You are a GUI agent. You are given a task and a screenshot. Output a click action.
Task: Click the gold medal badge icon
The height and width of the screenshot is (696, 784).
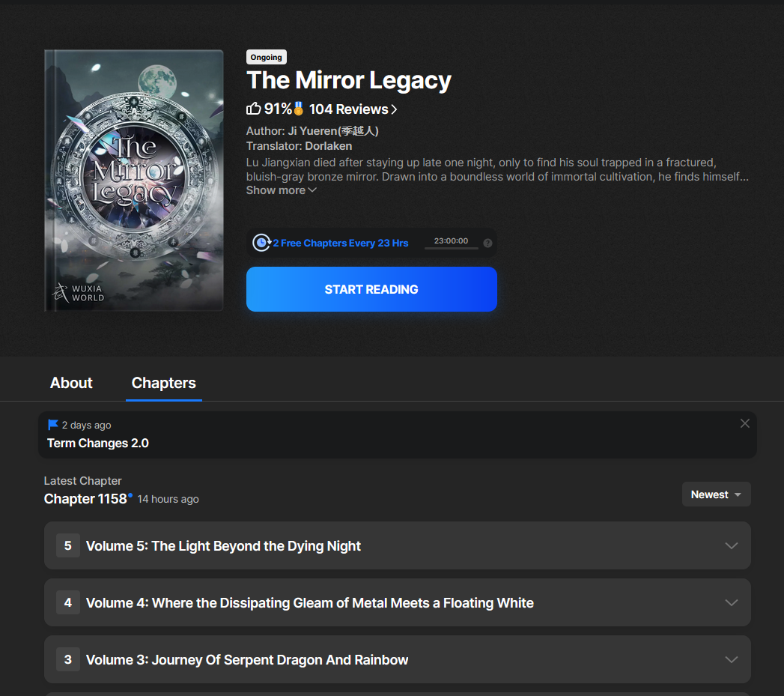point(299,109)
